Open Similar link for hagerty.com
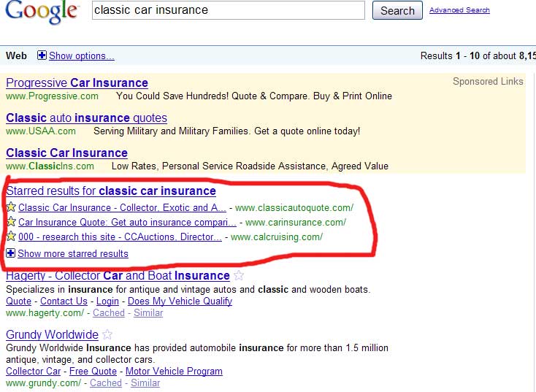Screen dimensions: 536x392 click(x=148, y=312)
